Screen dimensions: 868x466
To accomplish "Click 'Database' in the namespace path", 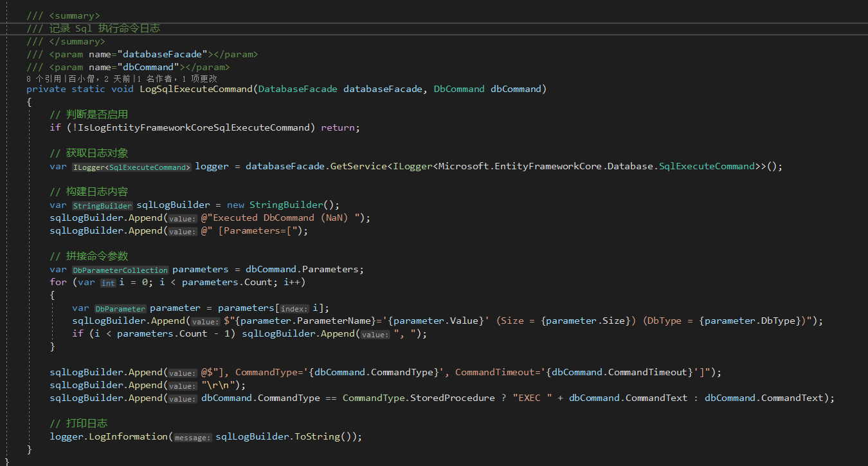I will 630,166.
